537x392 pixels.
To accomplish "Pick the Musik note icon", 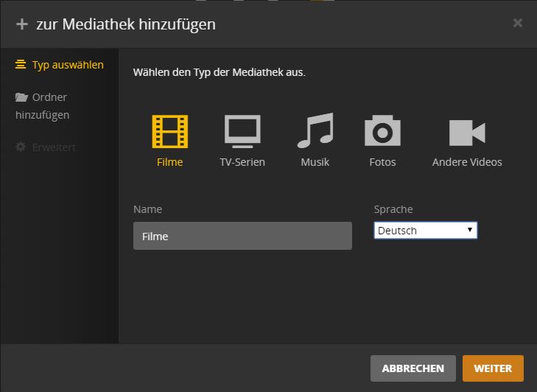I will tap(315, 130).
